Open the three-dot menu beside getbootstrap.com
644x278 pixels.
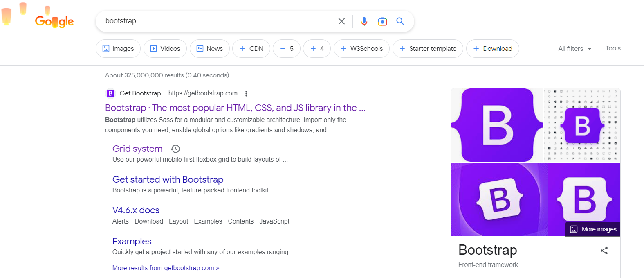tap(246, 94)
